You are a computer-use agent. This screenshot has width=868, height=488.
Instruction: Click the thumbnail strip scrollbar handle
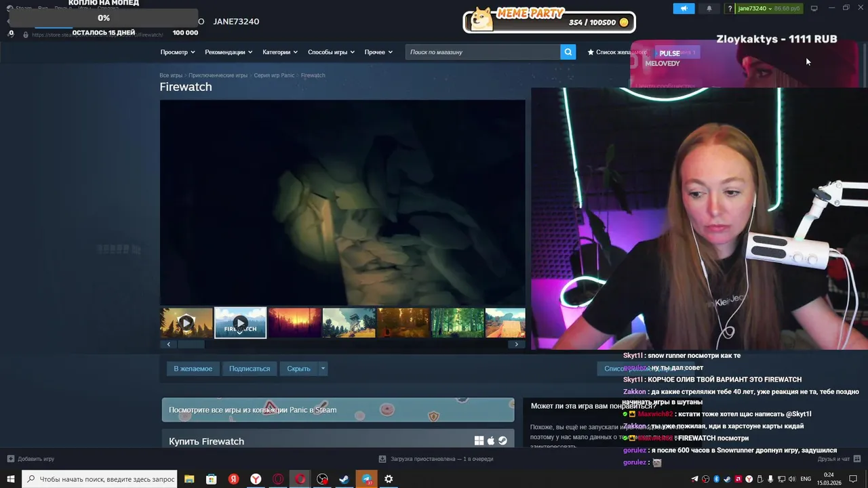pyautogui.click(x=190, y=344)
